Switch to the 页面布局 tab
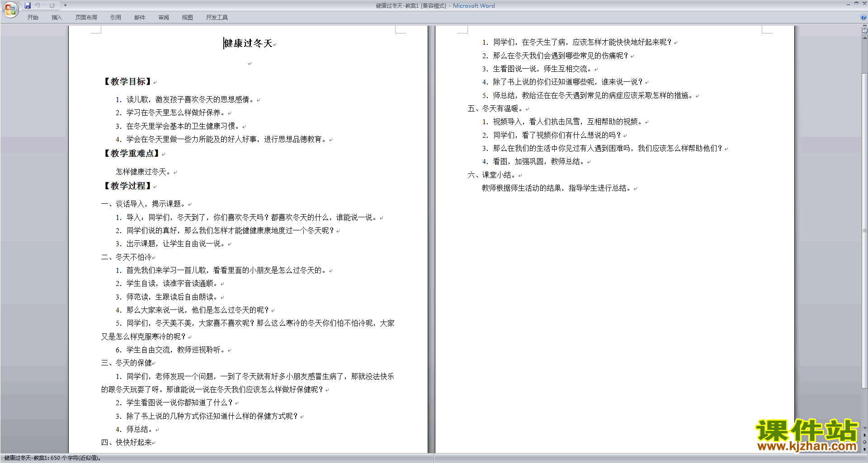868x463 pixels. point(86,18)
